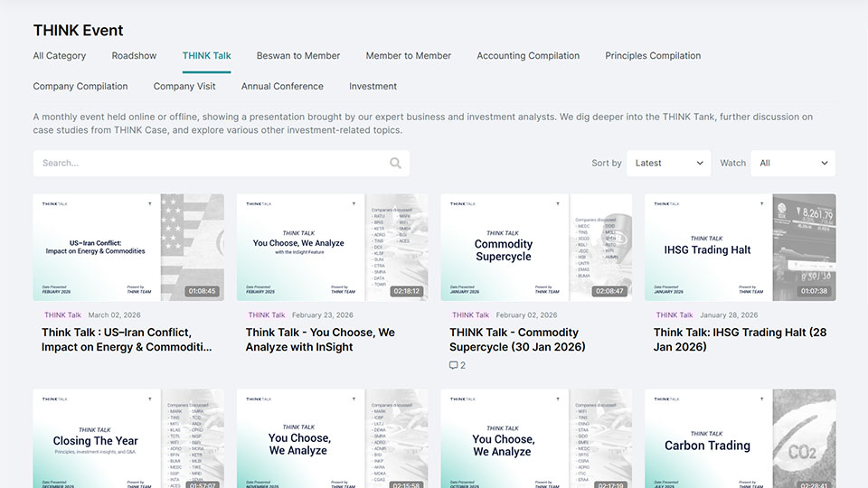Viewport: 868px width, 488px height.
Task: Select the All Category tab
Action: coord(60,56)
